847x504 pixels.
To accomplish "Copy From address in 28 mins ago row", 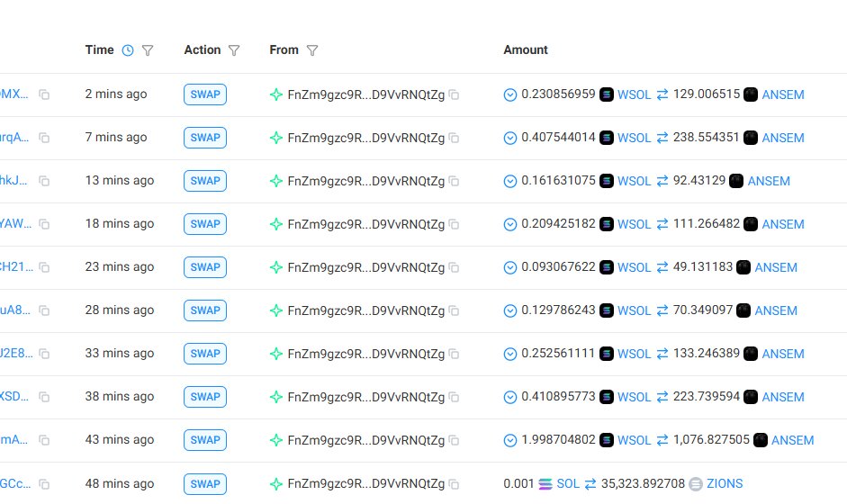I will (x=455, y=310).
